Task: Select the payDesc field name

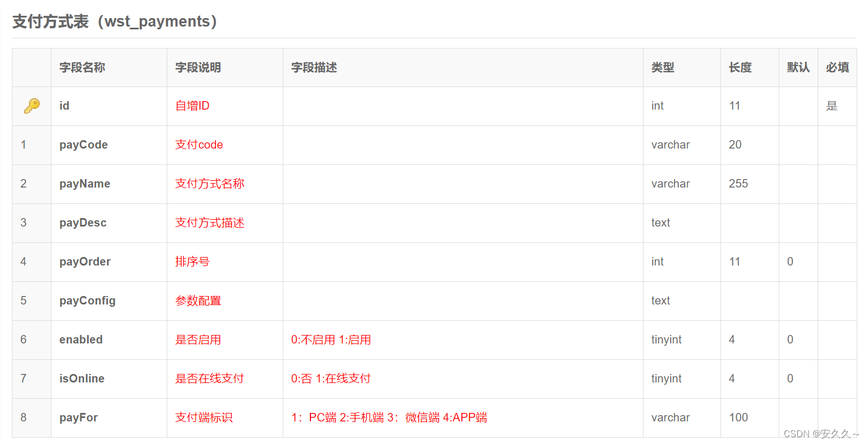Action: (83, 223)
